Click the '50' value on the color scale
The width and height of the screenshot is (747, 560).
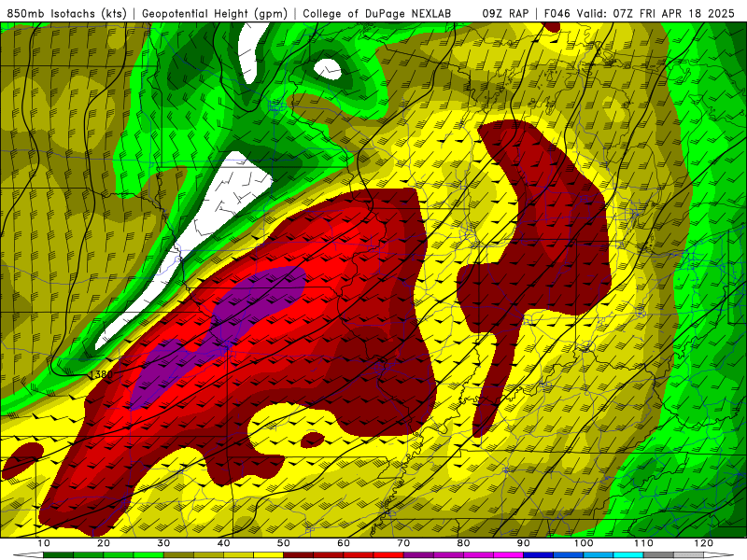coord(284,543)
